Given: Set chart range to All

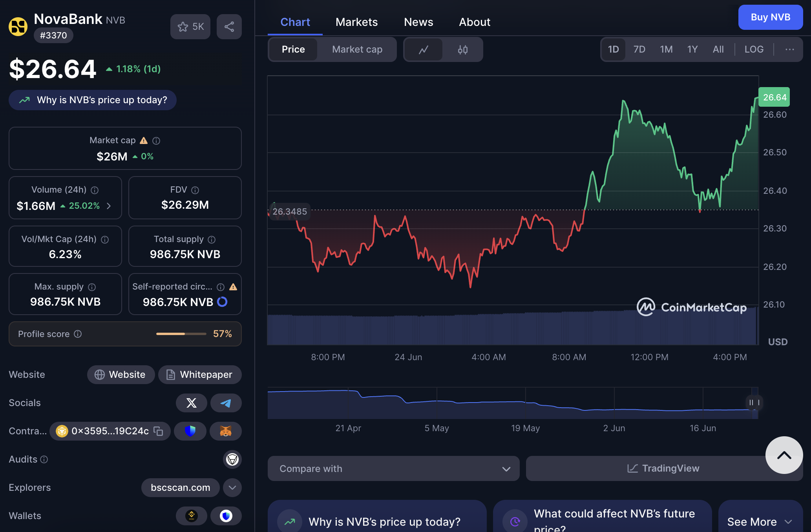Looking at the screenshot, I should point(718,49).
